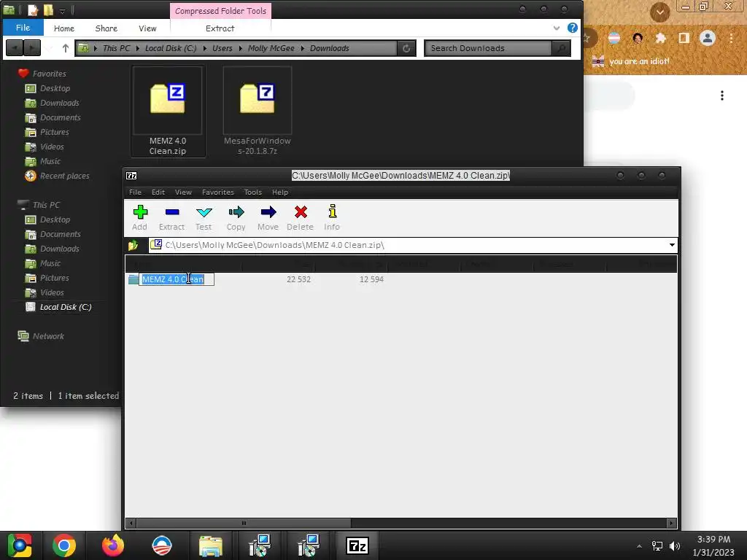Open 7-Zip Help menu
This screenshot has height=560, width=747.
click(280, 192)
